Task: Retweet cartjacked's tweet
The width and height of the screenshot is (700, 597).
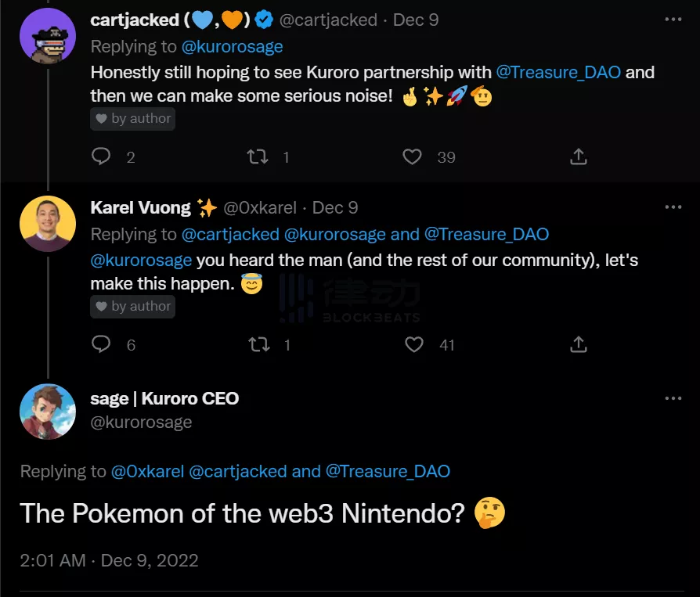Action: click(x=257, y=156)
